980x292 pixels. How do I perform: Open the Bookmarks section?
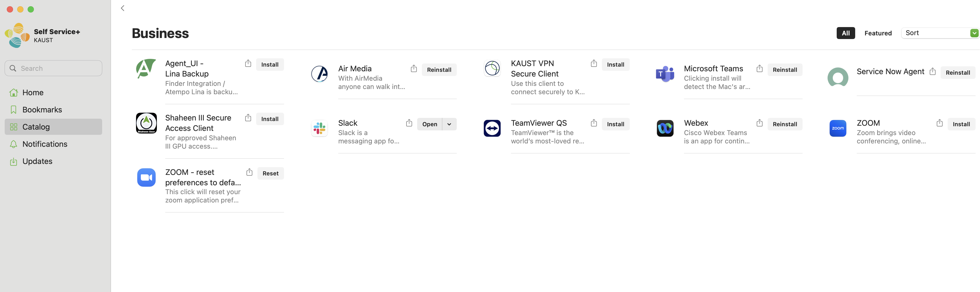point(53,110)
